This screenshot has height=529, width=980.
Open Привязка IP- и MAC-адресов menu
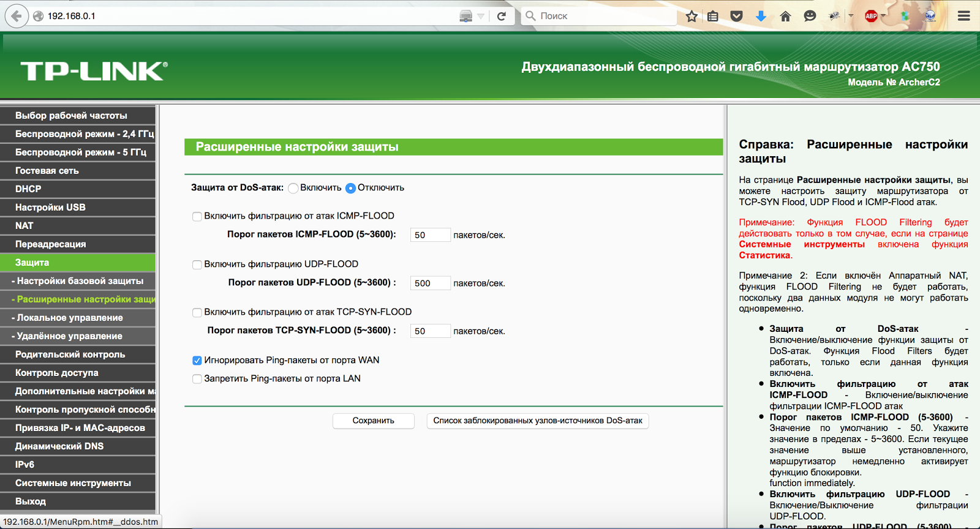click(78, 427)
